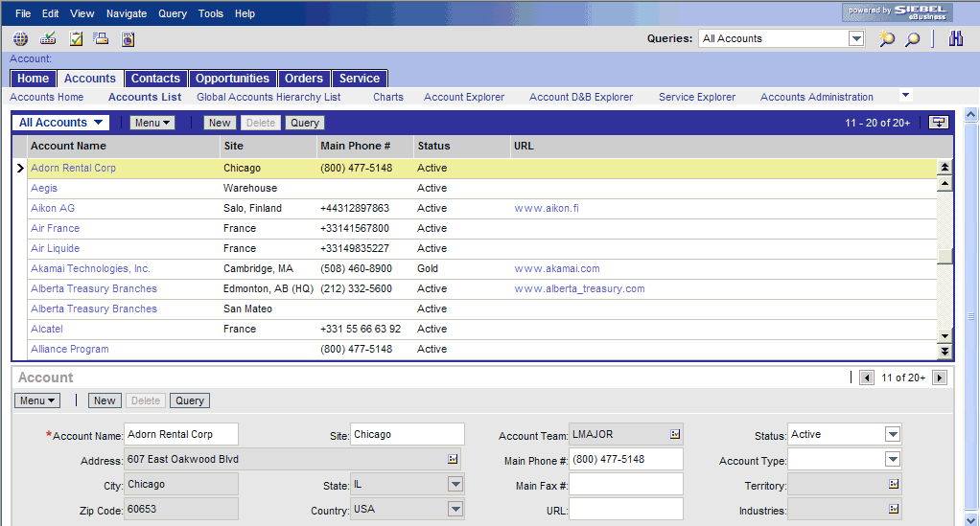The width and height of the screenshot is (980, 526).
Task: Open the Navigate menu
Action: tap(127, 13)
